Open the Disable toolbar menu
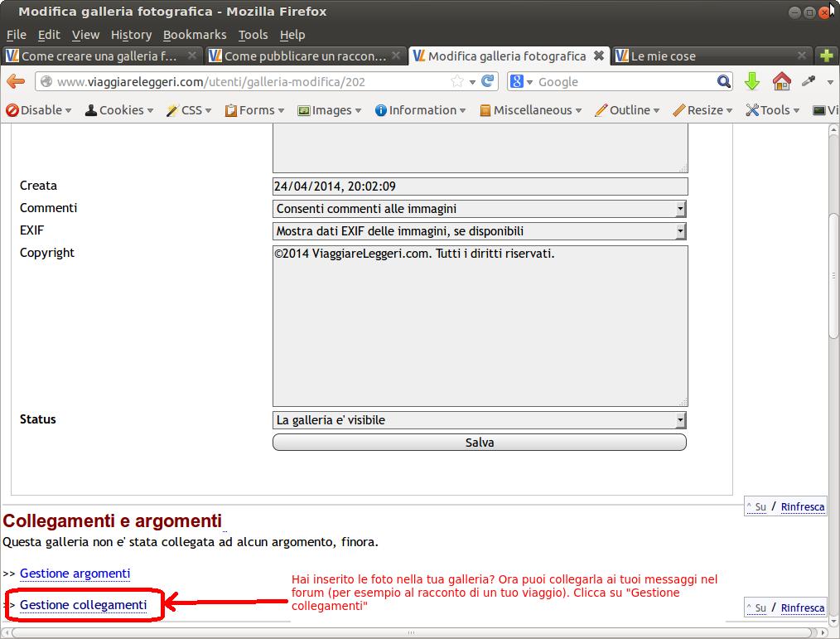 (39, 110)
